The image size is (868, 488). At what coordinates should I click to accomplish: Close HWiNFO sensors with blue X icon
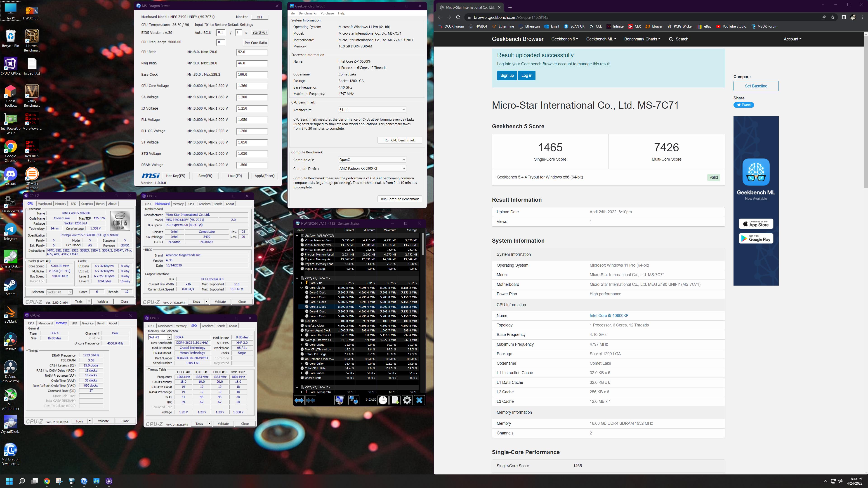click(419, 400)
